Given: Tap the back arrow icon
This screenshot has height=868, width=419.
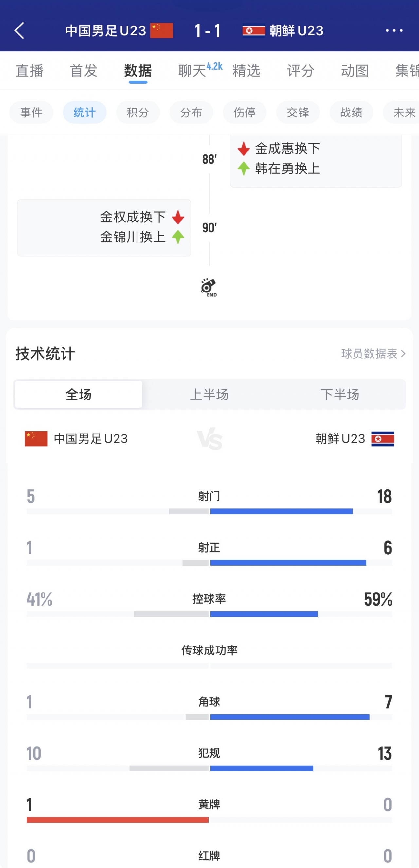Looking at the screenshot, I should coord(20,31).
